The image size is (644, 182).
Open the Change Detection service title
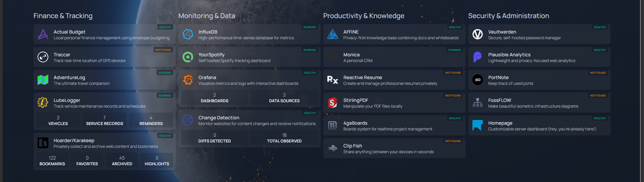click(x=219, y=118)
